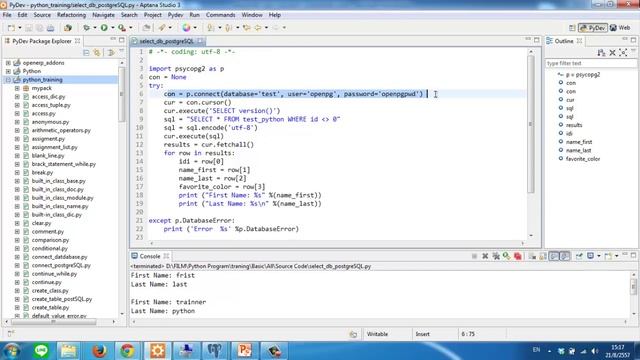This screenshot has width=640, height=360.
Task: Start debugging with the bug icon
Action: coord(86,28)
